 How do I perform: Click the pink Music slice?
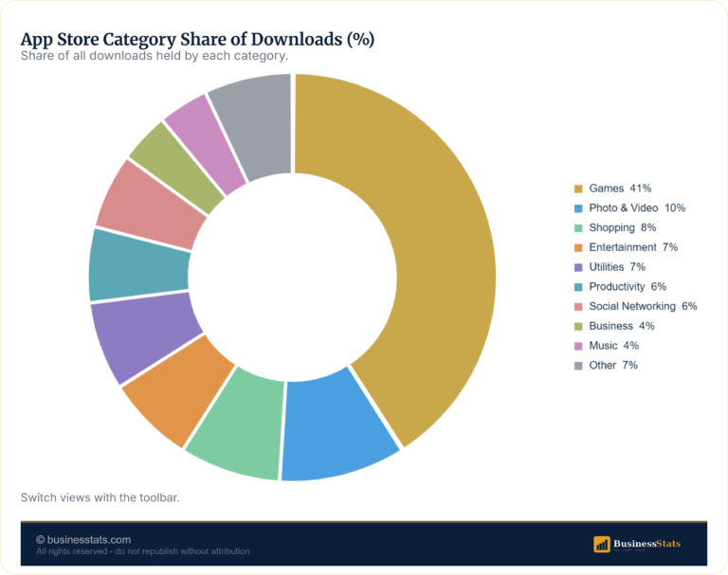207,139
